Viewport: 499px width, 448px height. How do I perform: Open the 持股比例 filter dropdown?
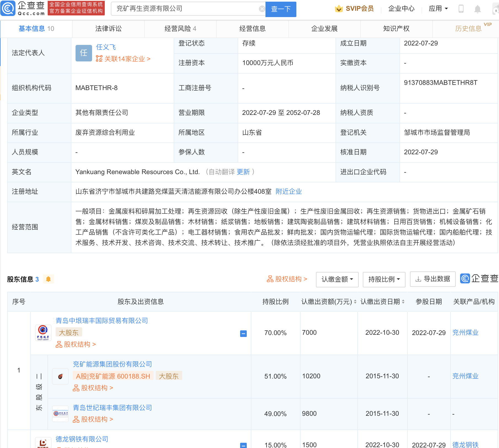[384, 279]
